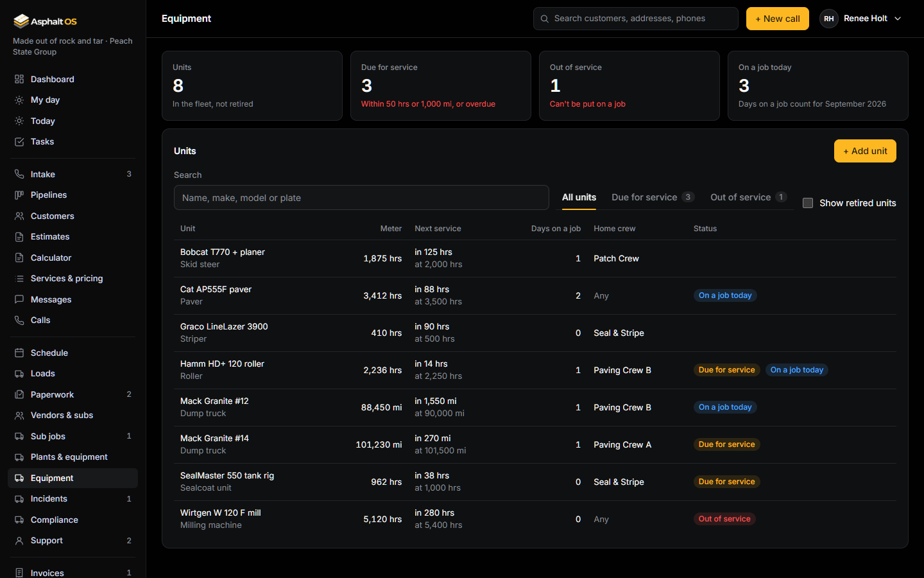The height and width of the screenshot is (578, 924).
Task: Toggle the Show retired units checkbox
Action: [x=808, y=203]
